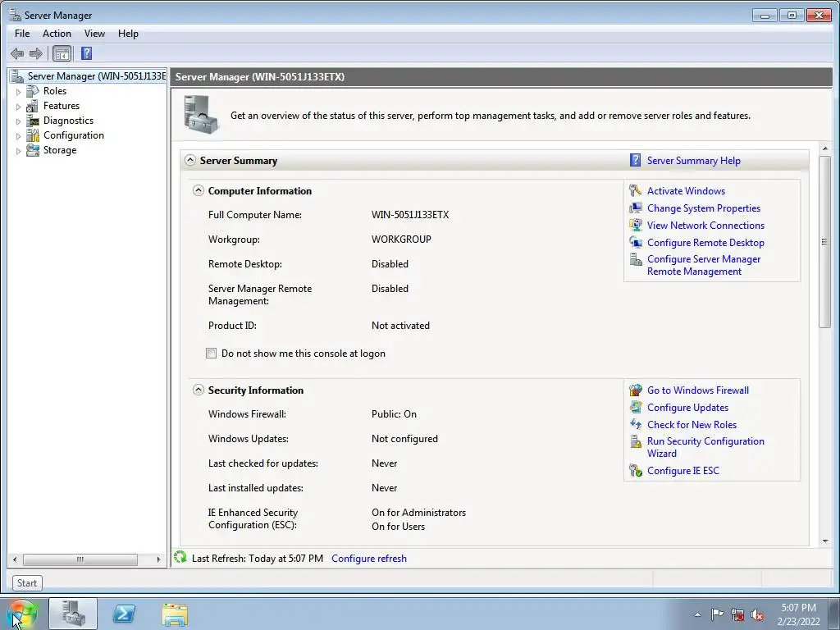
Task: Expand the Diagnostics tree node
Action: click(18, 121)
